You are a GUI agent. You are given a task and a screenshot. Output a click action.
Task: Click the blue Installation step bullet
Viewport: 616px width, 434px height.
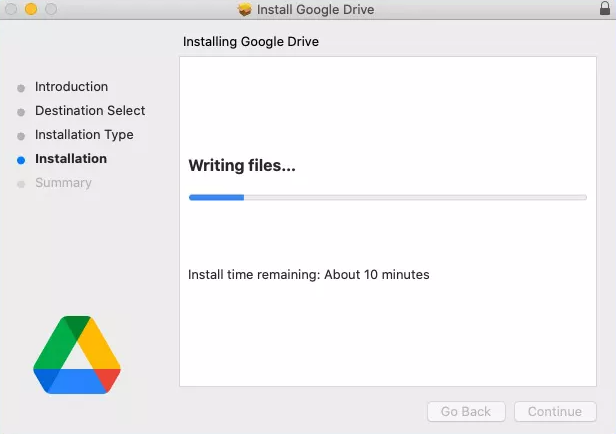[21, 160]
